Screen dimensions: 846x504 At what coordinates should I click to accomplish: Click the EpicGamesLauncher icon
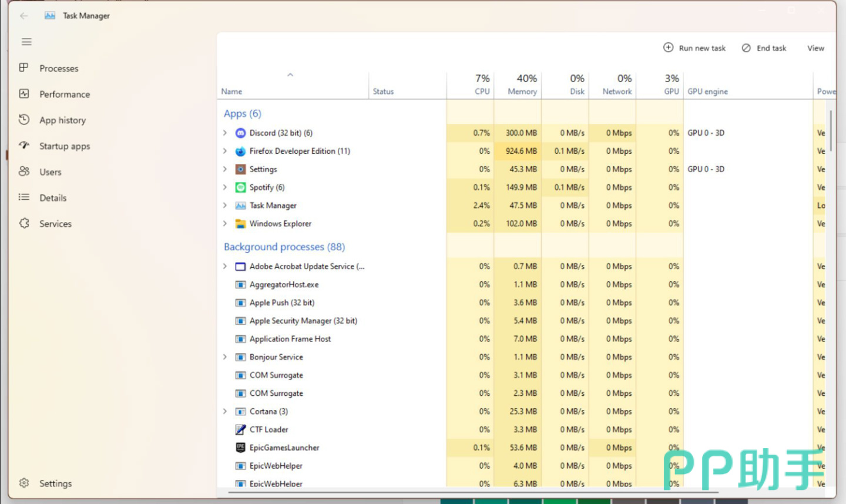pyautogui.click(x=240, y=448)
